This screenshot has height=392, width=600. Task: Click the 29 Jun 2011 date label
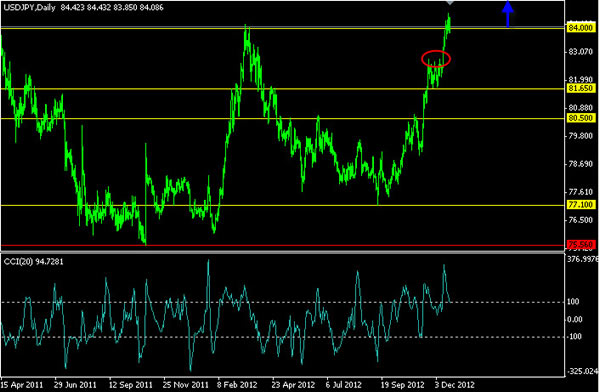pos(75,385)
